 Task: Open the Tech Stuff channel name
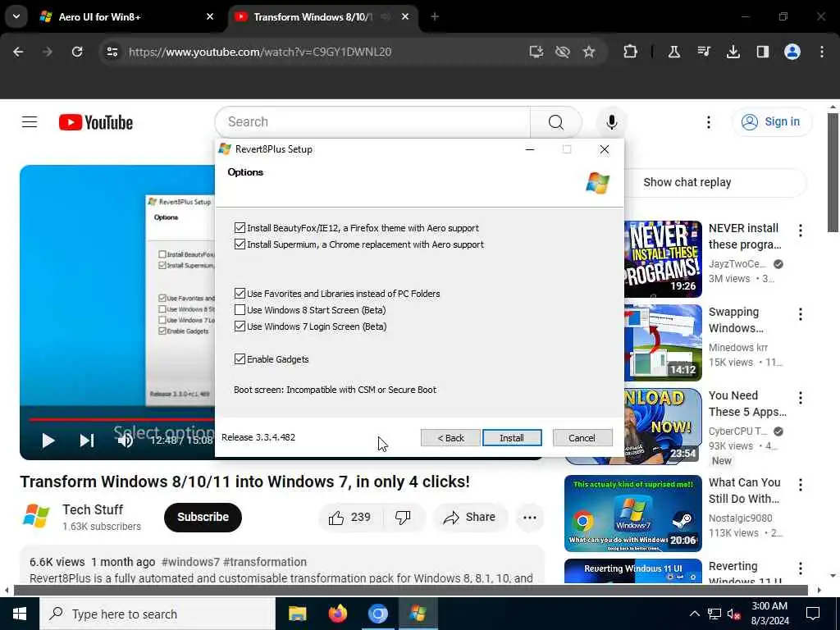tap(93, 509)
